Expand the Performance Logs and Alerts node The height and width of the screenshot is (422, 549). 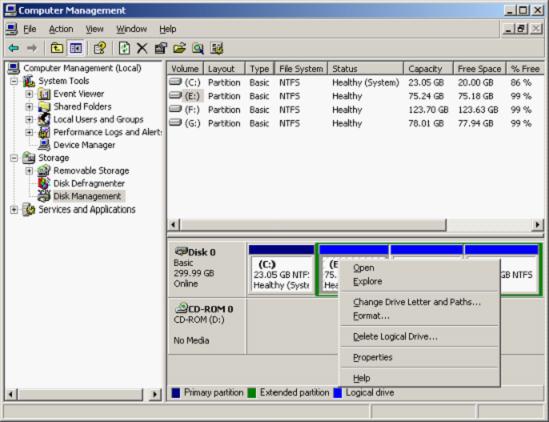29,132
